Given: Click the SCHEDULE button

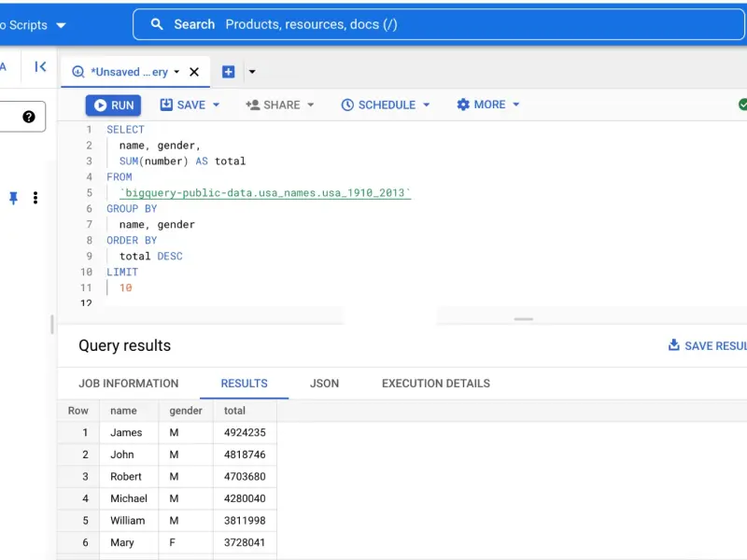Looking at the screenshot, I should pyautogui.click(x=379, y=105).
